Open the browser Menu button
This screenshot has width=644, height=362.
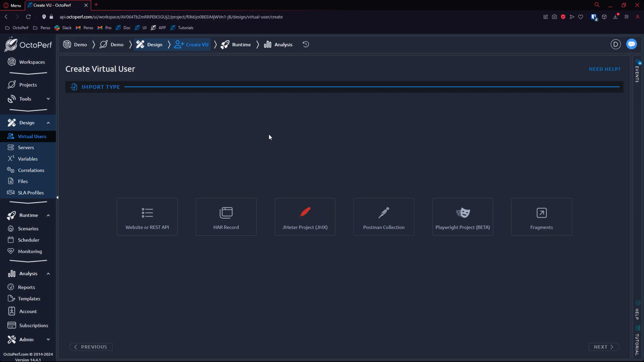pyautogui.click(x=12, y=5)
